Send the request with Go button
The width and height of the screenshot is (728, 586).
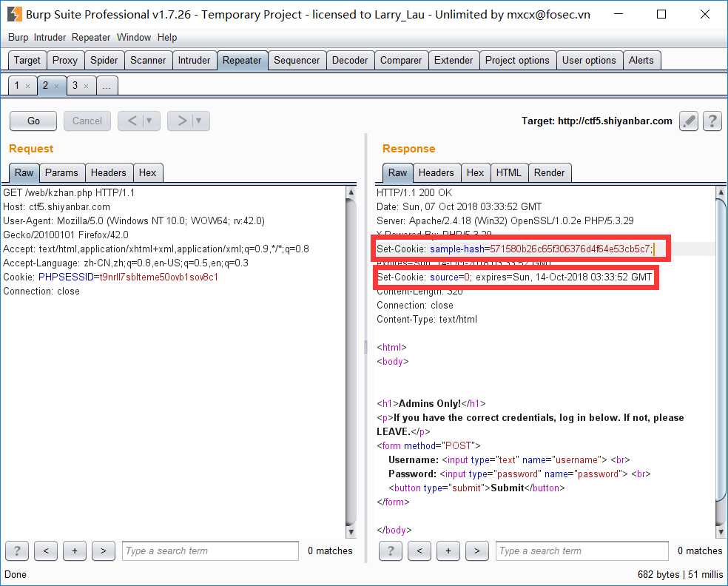[x=33, y=121]
